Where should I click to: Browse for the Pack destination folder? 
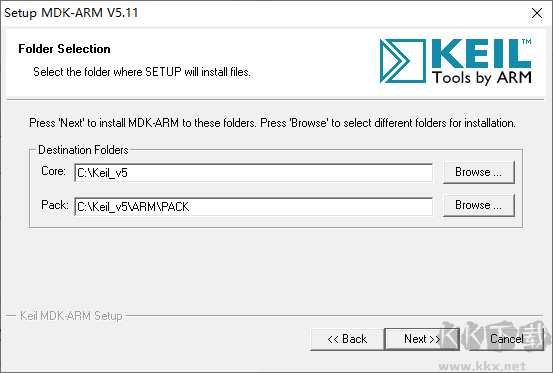pos(479,205)
